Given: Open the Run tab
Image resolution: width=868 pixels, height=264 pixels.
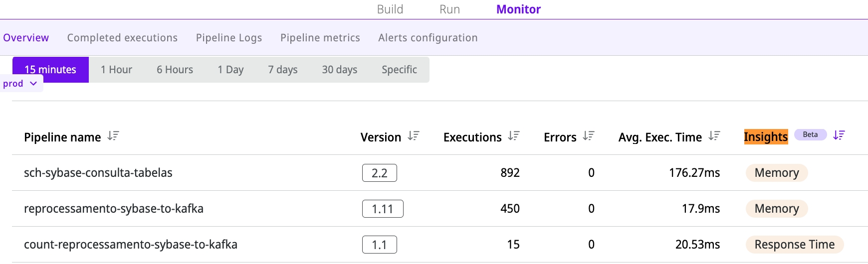Looking at the screenshot, I should pyautogui.click(x=449, y=9).
